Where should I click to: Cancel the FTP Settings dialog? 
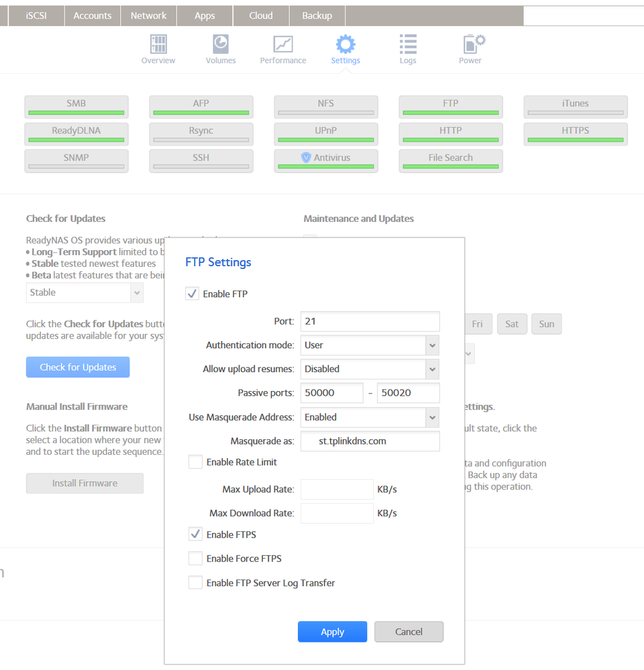(409, 632)
